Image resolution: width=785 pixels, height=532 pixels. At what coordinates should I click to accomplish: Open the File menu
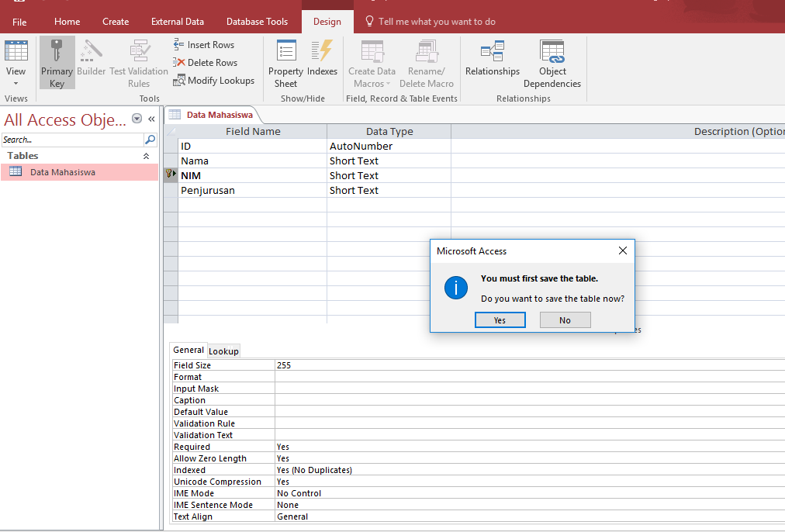coord(19,22)
